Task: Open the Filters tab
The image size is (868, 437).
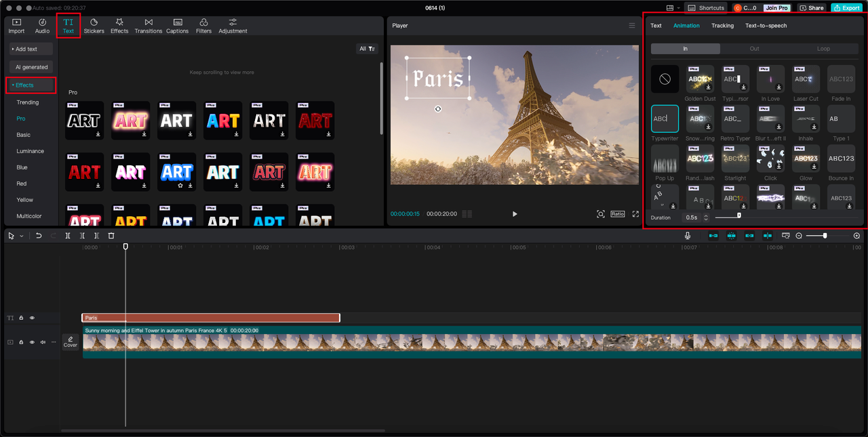Action: (203, 26)
